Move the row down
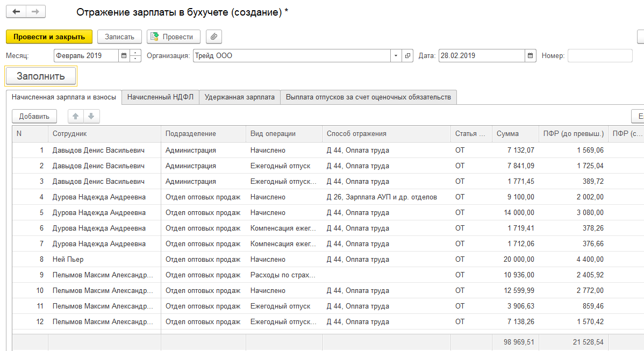This screenshot has height=351, width=644. 91,116
